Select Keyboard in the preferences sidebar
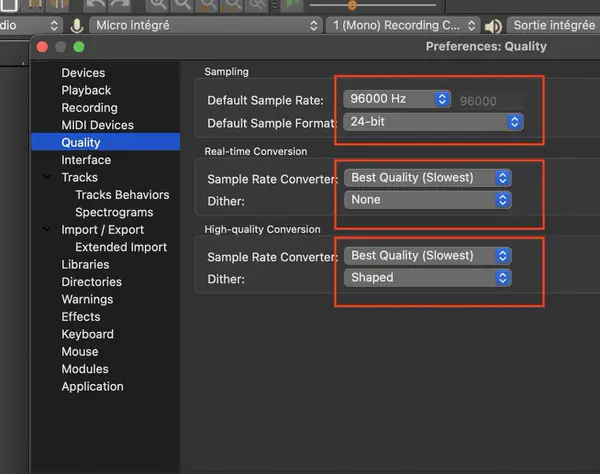600x474 pixels. 87,334
